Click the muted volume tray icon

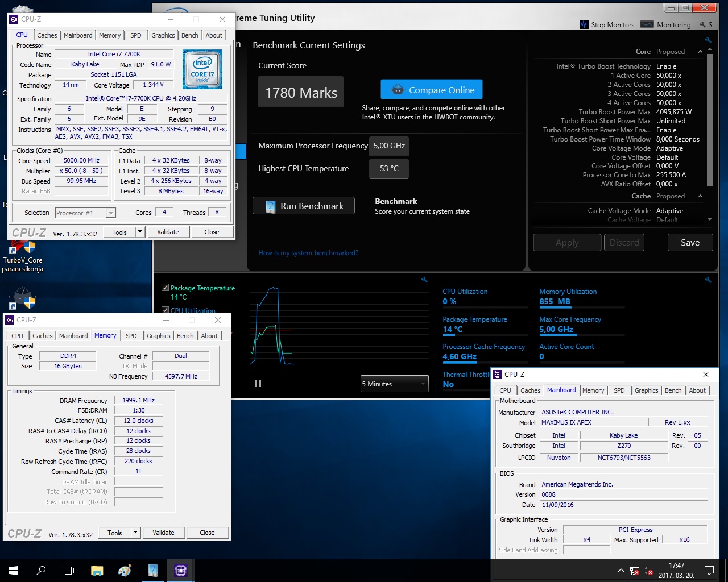(x=648, y=571)
